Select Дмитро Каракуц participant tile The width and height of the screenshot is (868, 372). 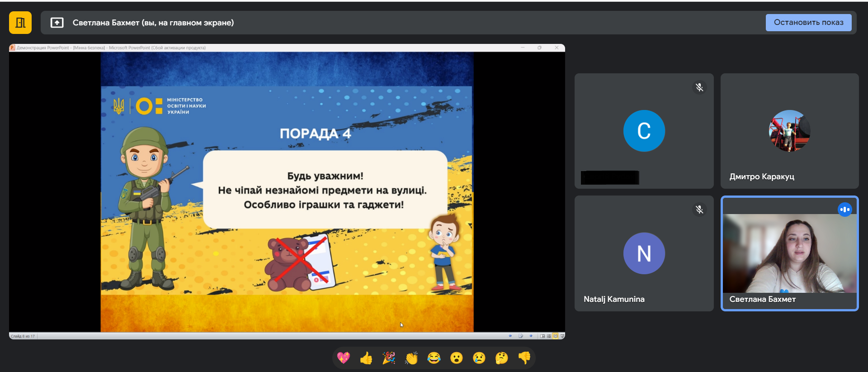[789, 131]
